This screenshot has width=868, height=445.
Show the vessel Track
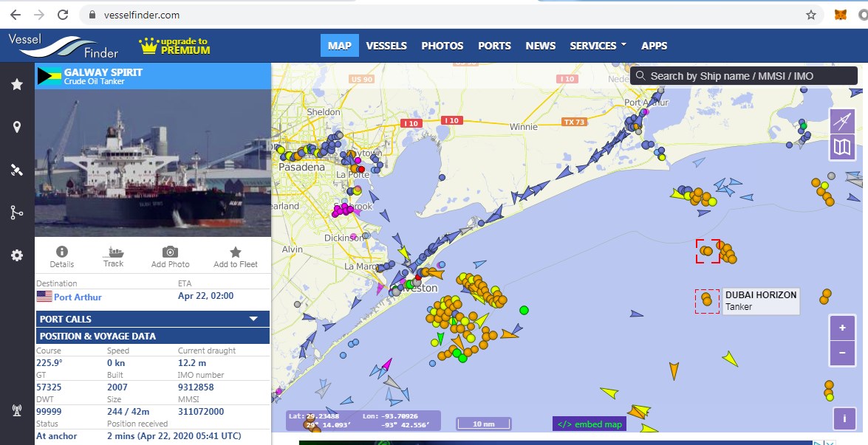click(x=114, y=256)
